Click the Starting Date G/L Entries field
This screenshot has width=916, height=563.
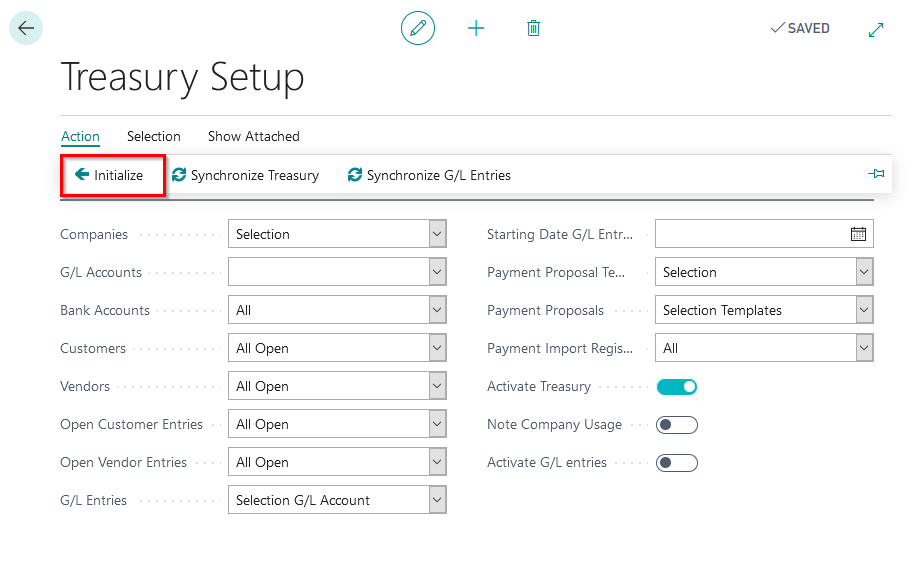pyautogui.click(x=750, y=234)
